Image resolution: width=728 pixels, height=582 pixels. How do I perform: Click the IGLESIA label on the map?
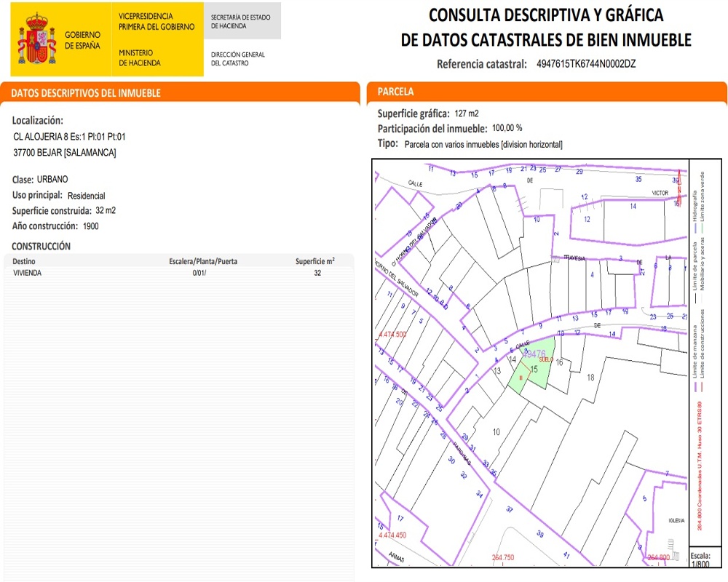pos(675,520)
